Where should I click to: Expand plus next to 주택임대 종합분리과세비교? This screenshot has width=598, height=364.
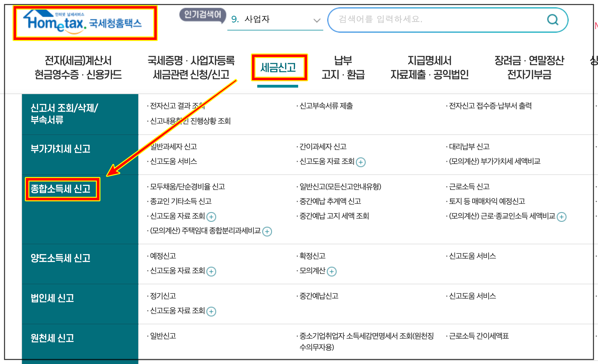[267, 231]
